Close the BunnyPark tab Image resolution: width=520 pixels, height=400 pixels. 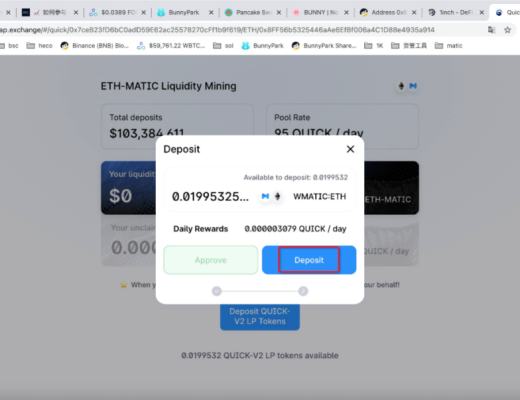(211, 12)
